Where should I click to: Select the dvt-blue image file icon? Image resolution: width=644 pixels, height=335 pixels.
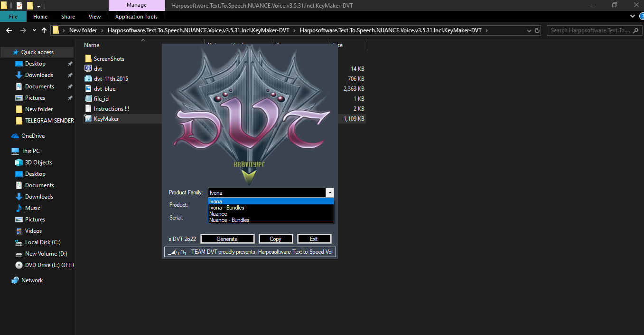tap(88, 88)
